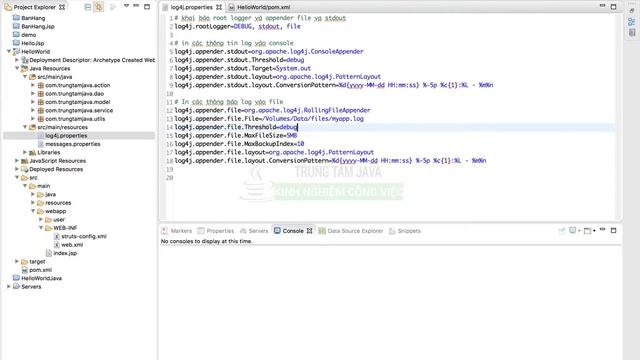The image size is (640, 360).
Task: Select log4j.properties in the project tree
Action: coord(66,136)
